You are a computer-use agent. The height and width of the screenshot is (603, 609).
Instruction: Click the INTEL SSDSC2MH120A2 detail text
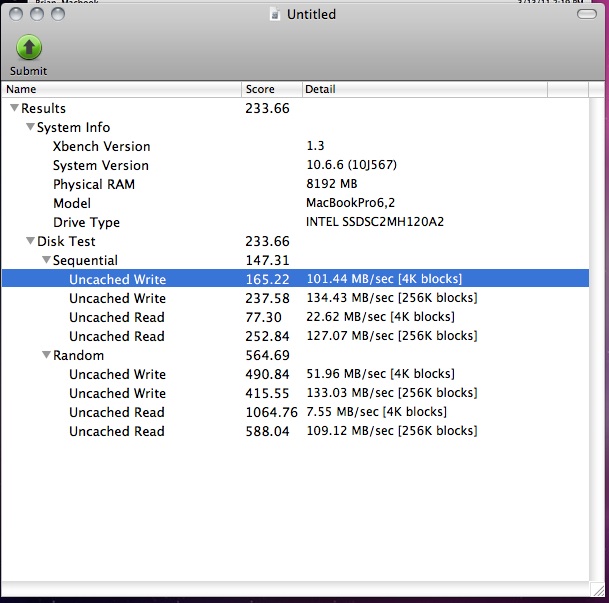[375, 222]
